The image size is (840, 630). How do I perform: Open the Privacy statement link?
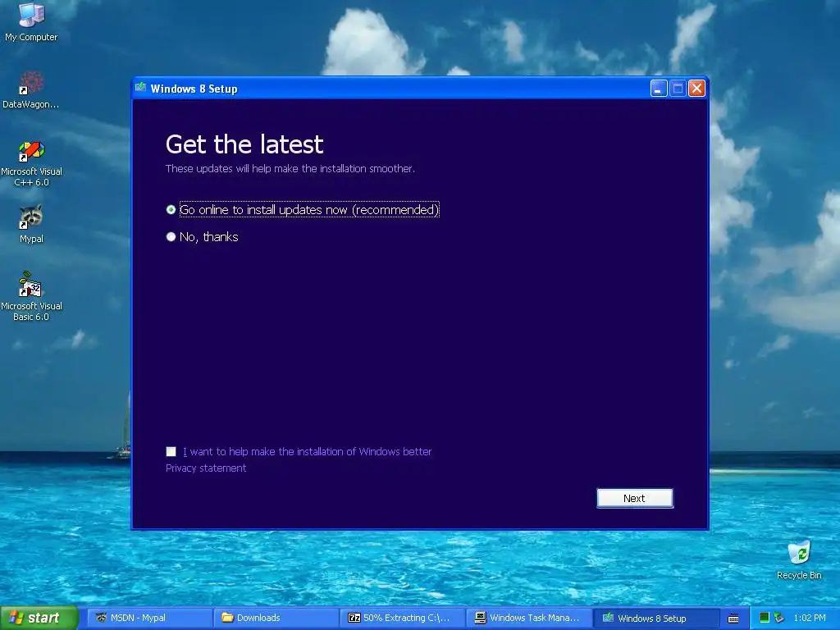206,468
